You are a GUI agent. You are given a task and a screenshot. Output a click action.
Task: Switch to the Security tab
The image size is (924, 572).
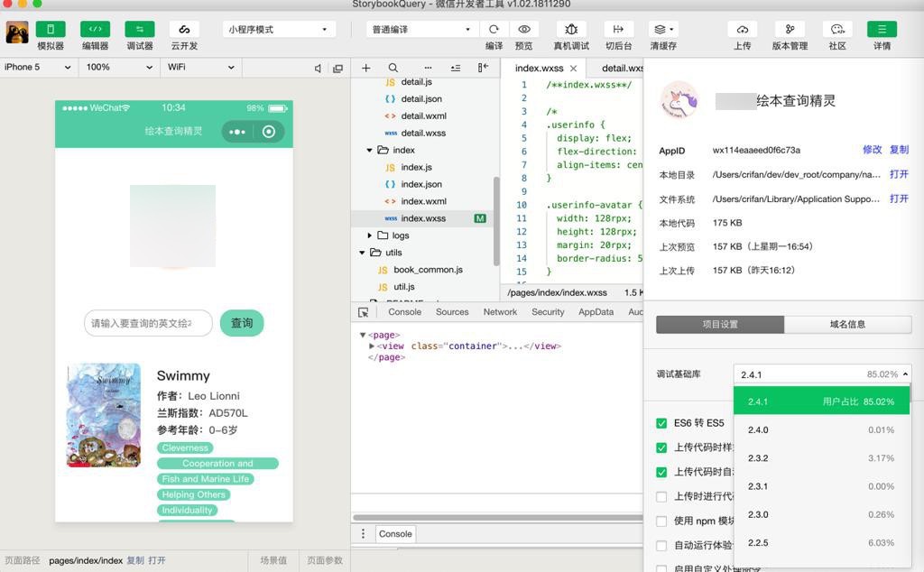pos(548,312)
